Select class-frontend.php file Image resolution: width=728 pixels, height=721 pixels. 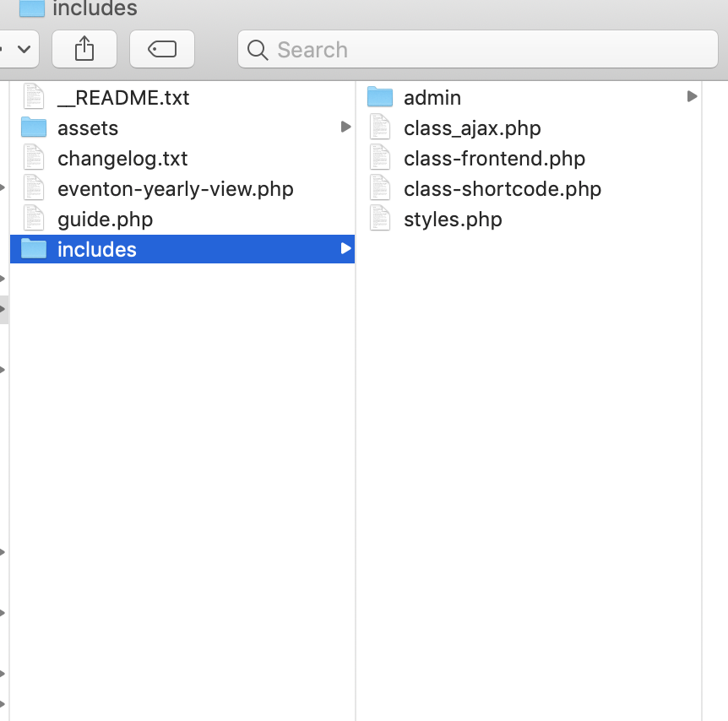[494, 158]
